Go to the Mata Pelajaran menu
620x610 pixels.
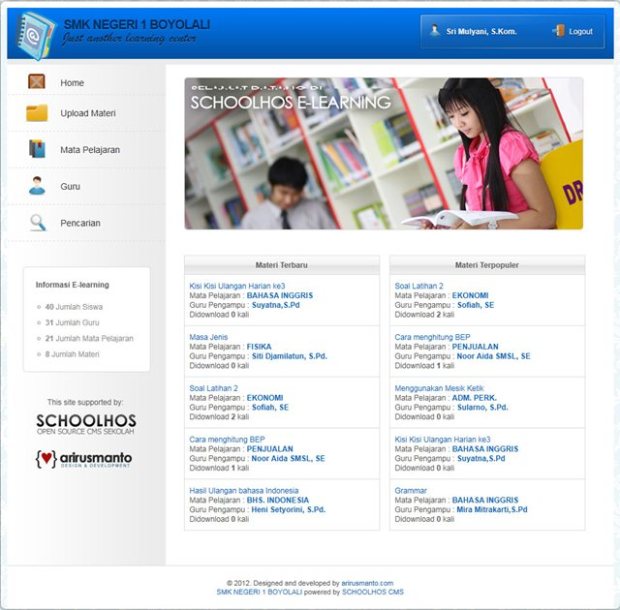(x=90, y=149)
